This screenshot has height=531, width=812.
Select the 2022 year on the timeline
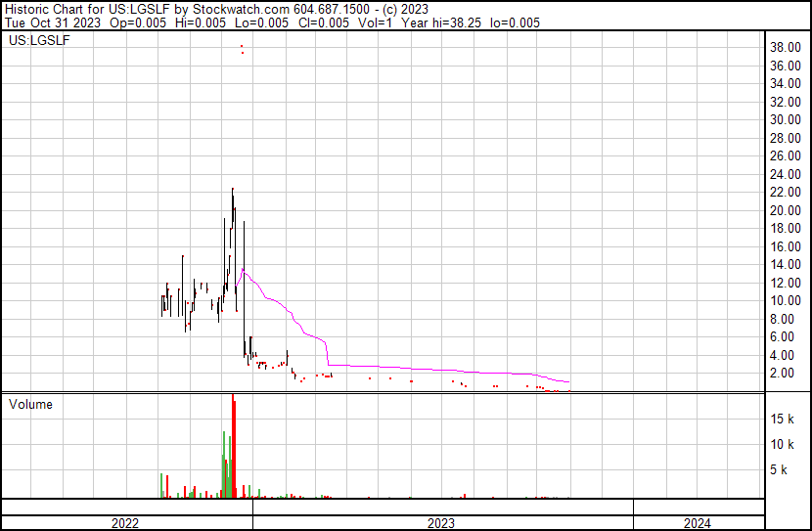pos(125,523)
